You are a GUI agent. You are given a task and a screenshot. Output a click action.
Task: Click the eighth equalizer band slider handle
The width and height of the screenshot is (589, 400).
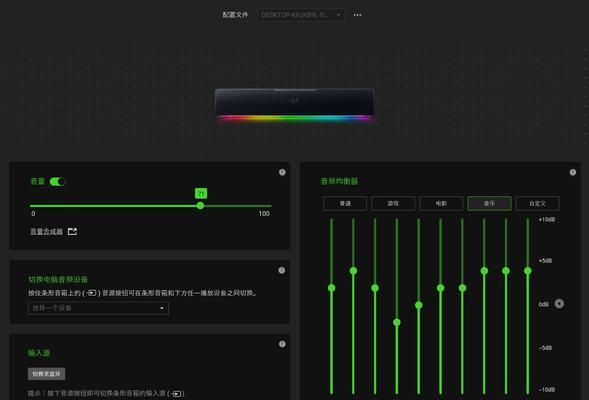(x=484, y=270)
